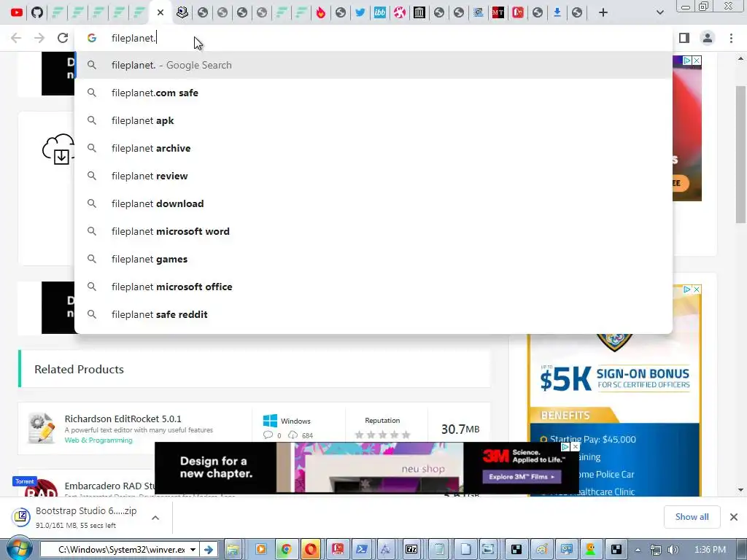
Task: Expand the taskbar address dropdown arrow
Action: pyautogui.click(x=193, y=550)
